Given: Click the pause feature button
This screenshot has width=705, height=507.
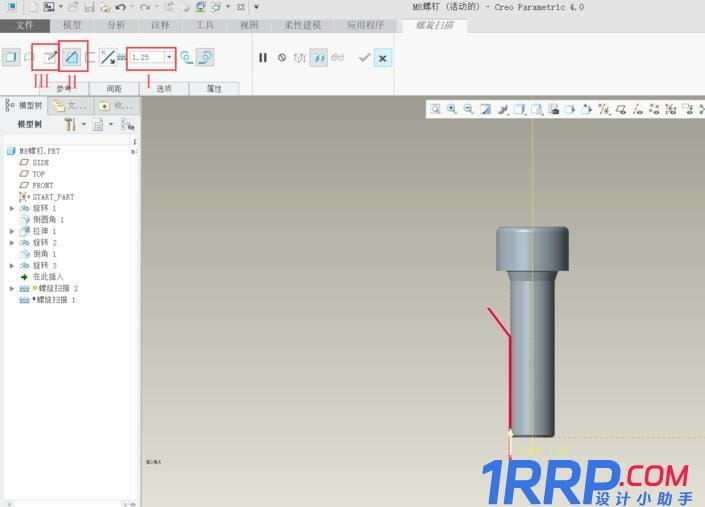Looking at the screenshot, I should (263, 58).
